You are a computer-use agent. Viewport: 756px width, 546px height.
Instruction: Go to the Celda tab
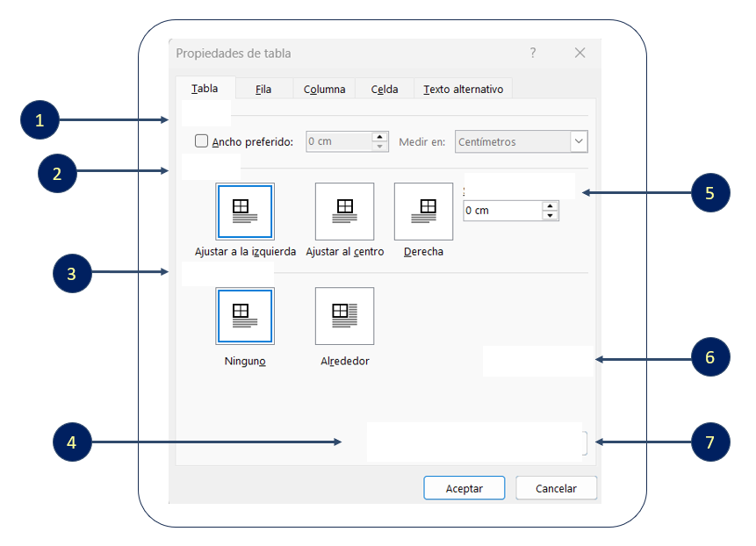[385, 90]
